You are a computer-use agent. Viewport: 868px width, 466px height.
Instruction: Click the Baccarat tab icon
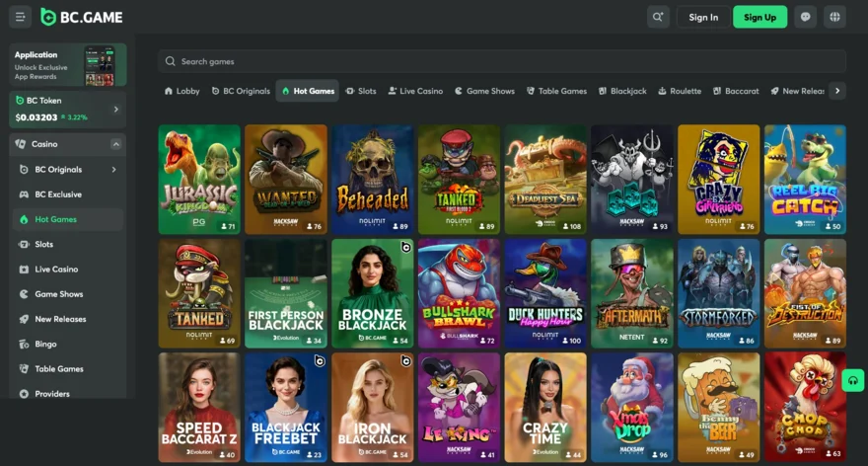tap(717, 91)
